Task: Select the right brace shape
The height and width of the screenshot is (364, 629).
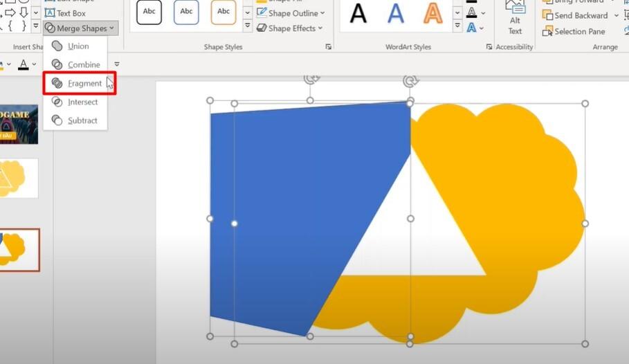Action: [x=24, y=26]
